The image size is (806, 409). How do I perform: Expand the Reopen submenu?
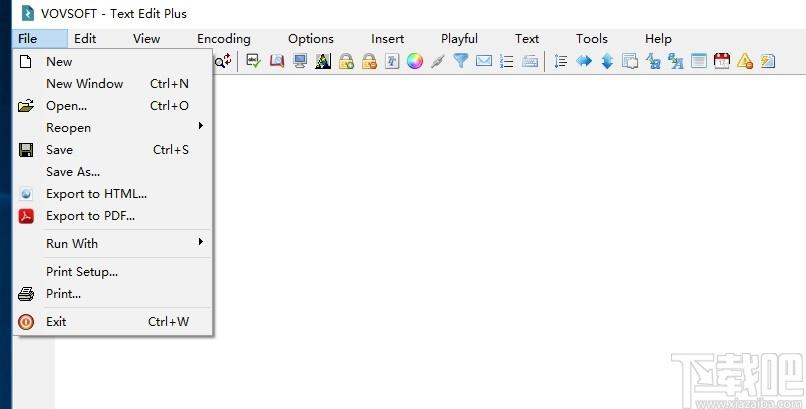tap(112, 128)
